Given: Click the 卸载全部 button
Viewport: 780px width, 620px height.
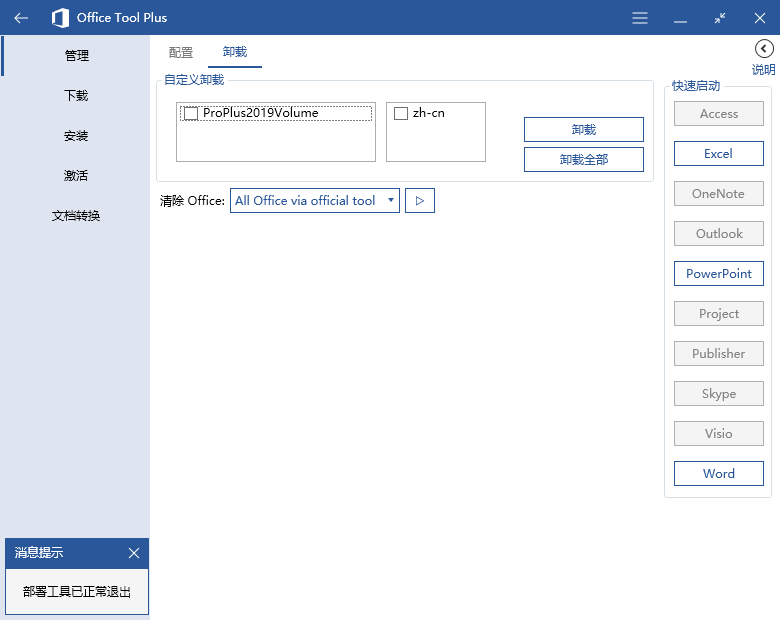Looking at the screenshot, I should tap(584, 159).
